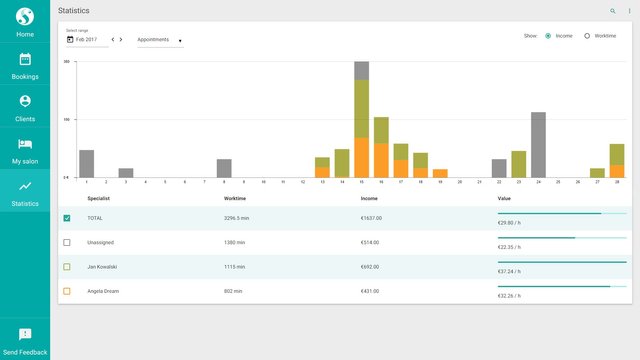
Task: Go to previous month with left chevron
Action: click(113, 40)
